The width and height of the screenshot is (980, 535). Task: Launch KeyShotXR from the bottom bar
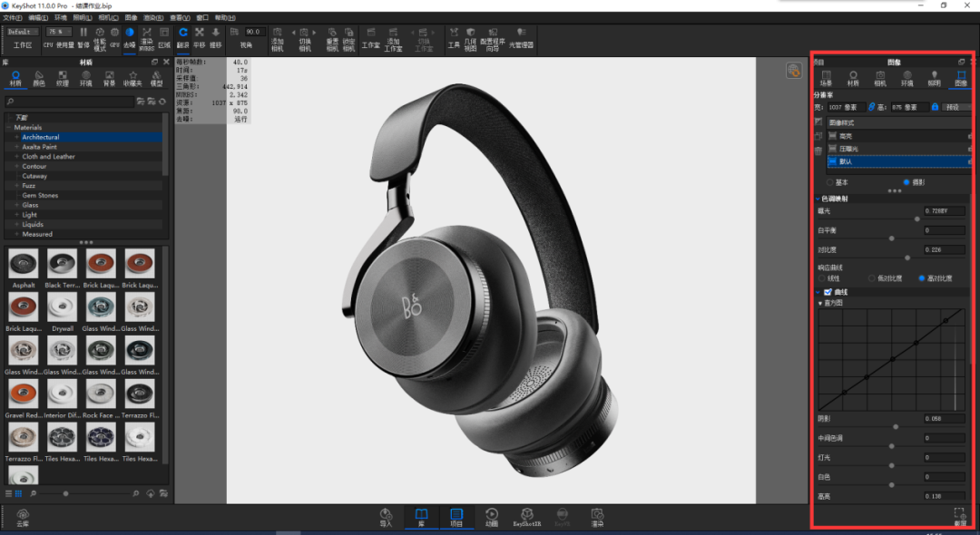coord(527,517)
